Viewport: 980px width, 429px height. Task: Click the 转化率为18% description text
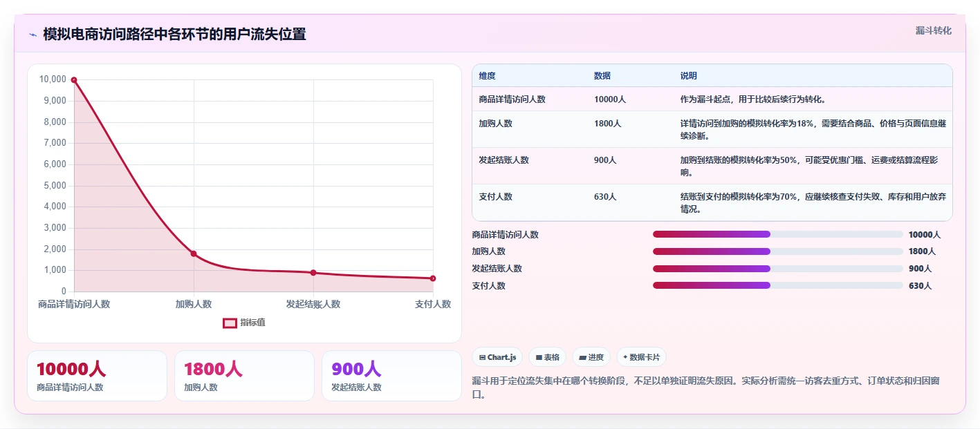coord(813,130)
